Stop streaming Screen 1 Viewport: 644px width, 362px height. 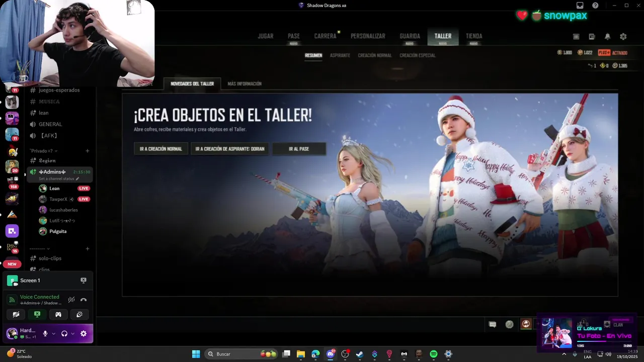pyautogui.click(x=84, y=281)
